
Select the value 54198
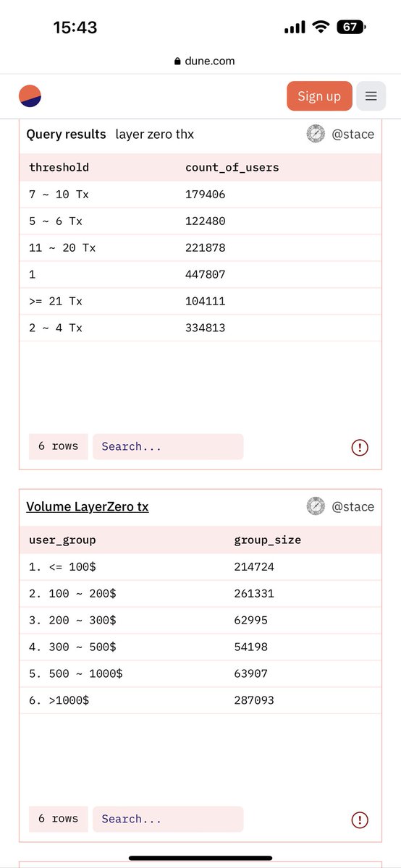(251, 647)
